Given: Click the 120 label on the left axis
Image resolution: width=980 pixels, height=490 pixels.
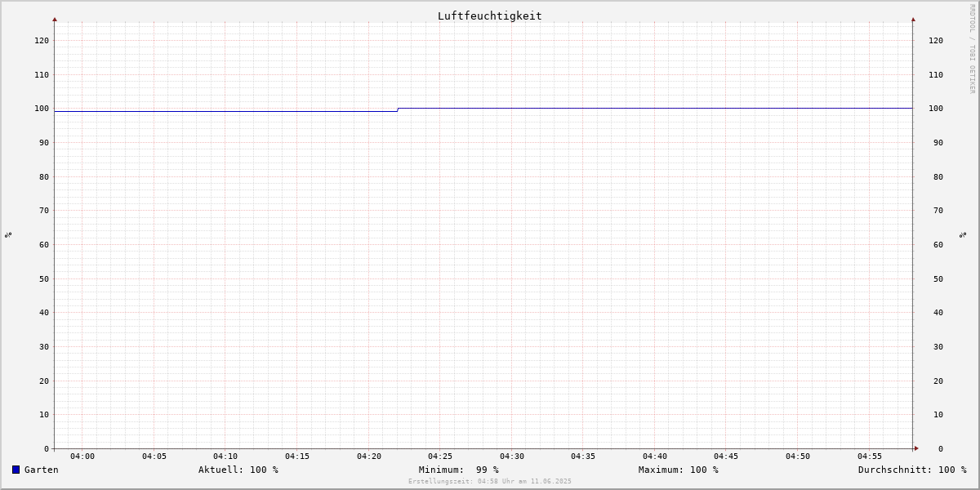Looking at the screenshot, I should point(42,41).
